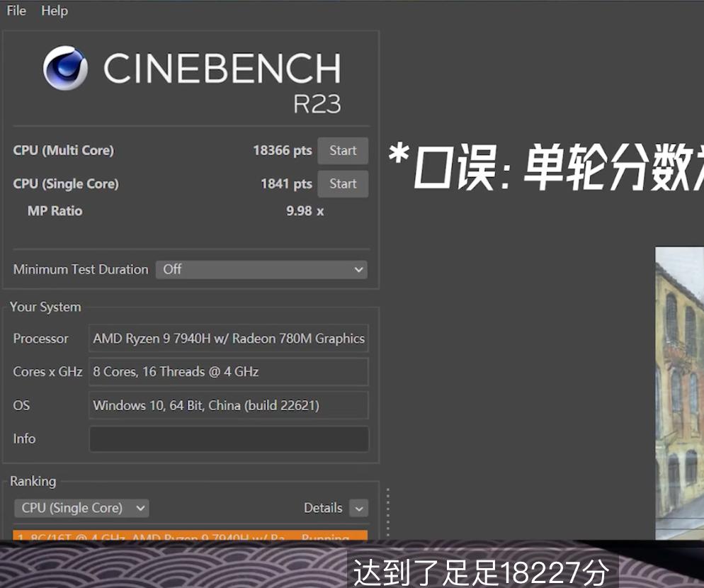The width and height of the screenshot is (704, 588).
Task: Click the Cinebench R23 logo icon
Action: 66,68
